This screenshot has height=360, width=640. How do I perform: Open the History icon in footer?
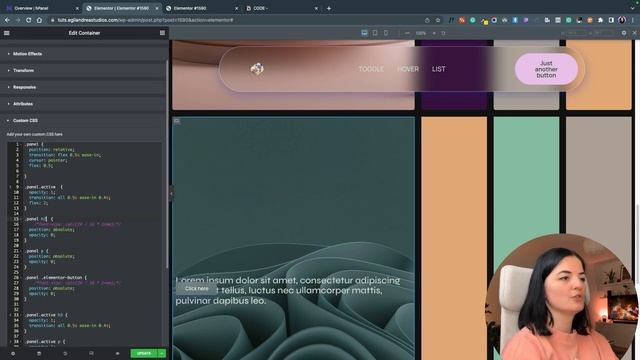pos(65,353)
